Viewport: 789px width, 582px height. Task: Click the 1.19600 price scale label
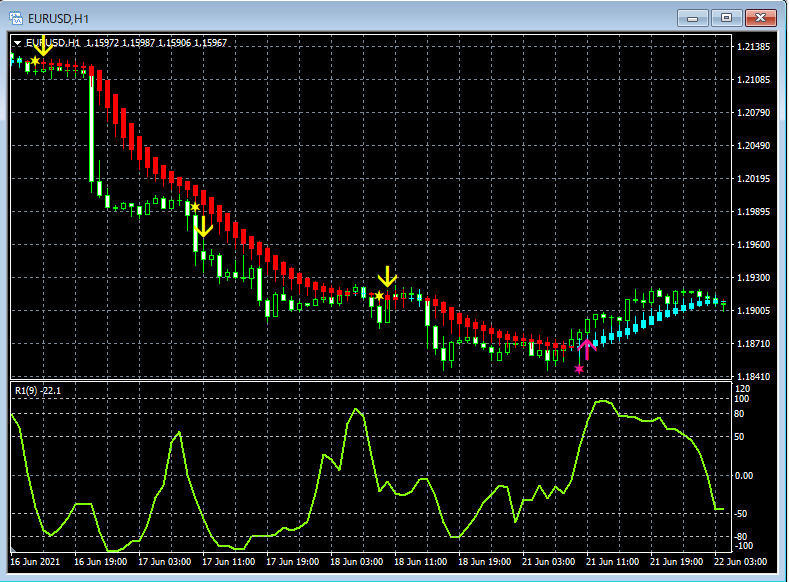pos(753,244)
